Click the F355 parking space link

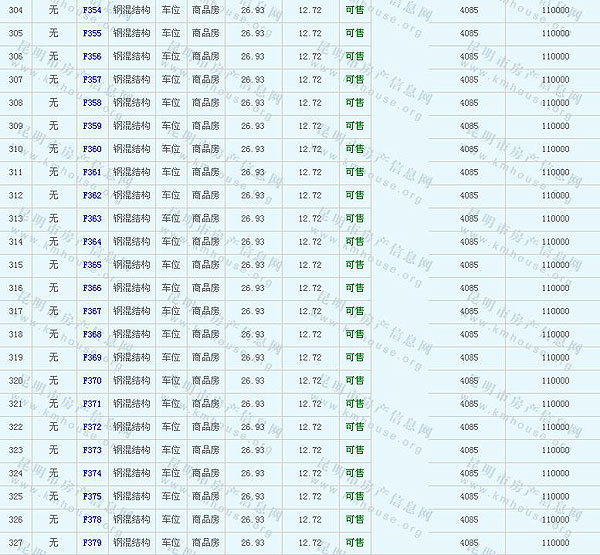pos(91,33)
